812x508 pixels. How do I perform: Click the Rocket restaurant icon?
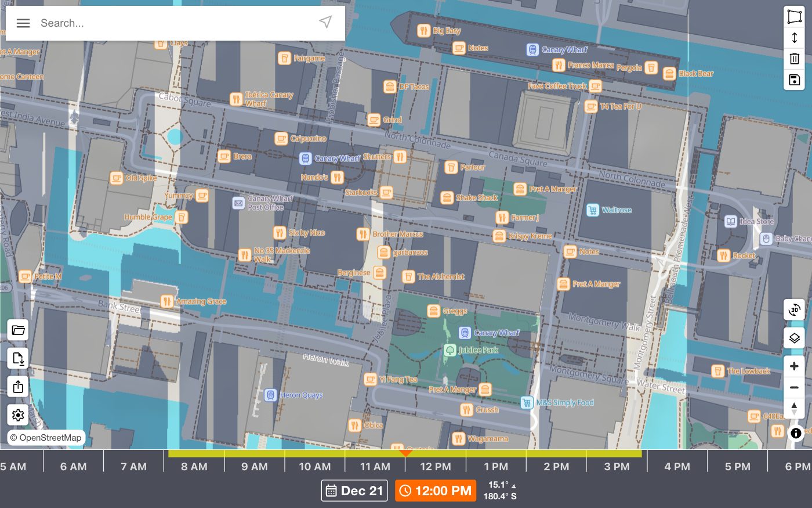tap(723, 255)
